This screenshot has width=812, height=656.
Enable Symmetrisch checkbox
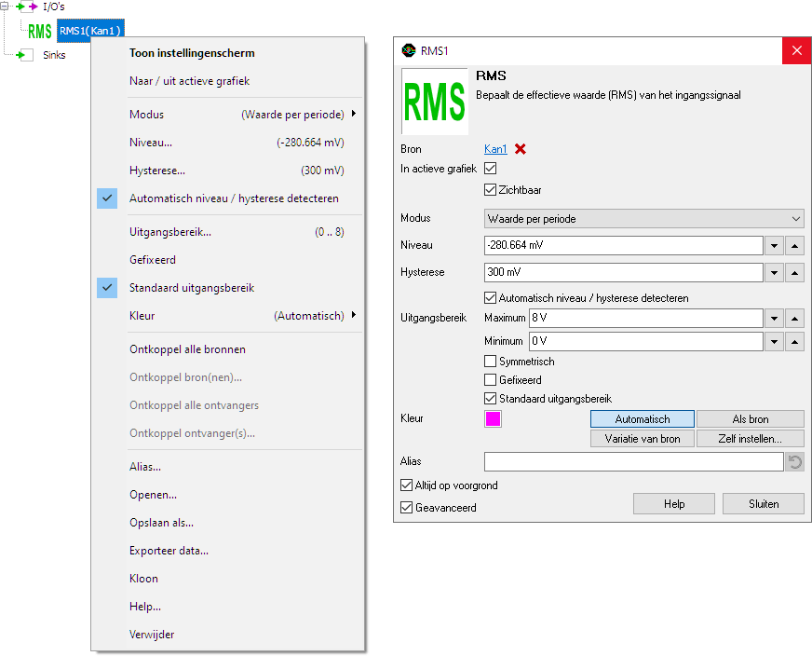coord(491,362)
